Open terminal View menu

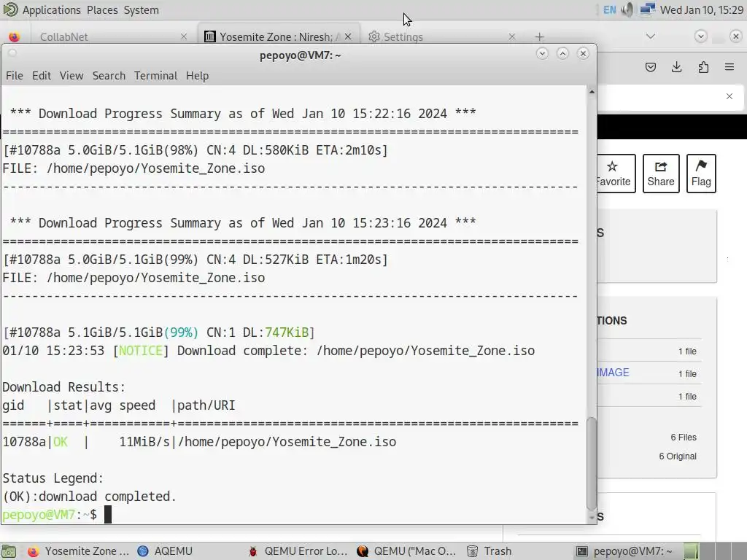point(71,76)
